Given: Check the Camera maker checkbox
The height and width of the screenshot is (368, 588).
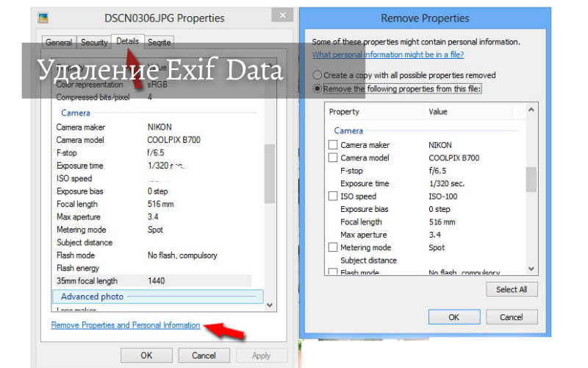Looking at the screenshot, I should tap(333, 144).
